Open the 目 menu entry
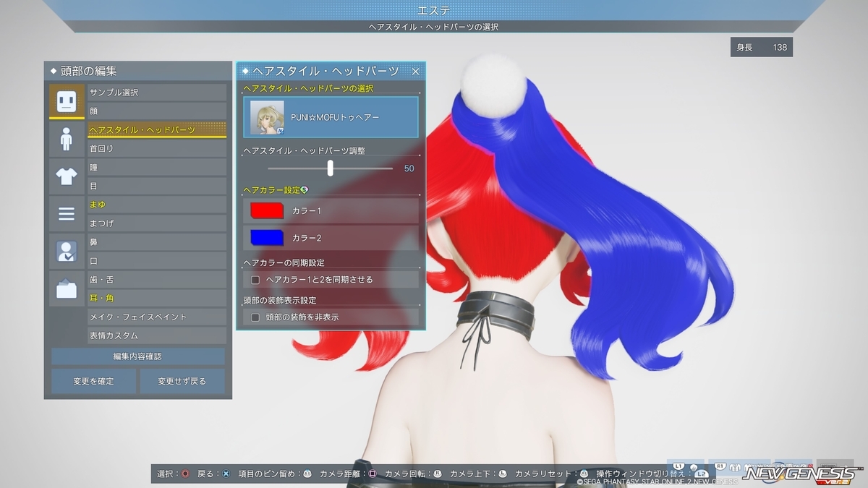The width and height of the screenshot is (868, 488). click(x=157, y=186)
